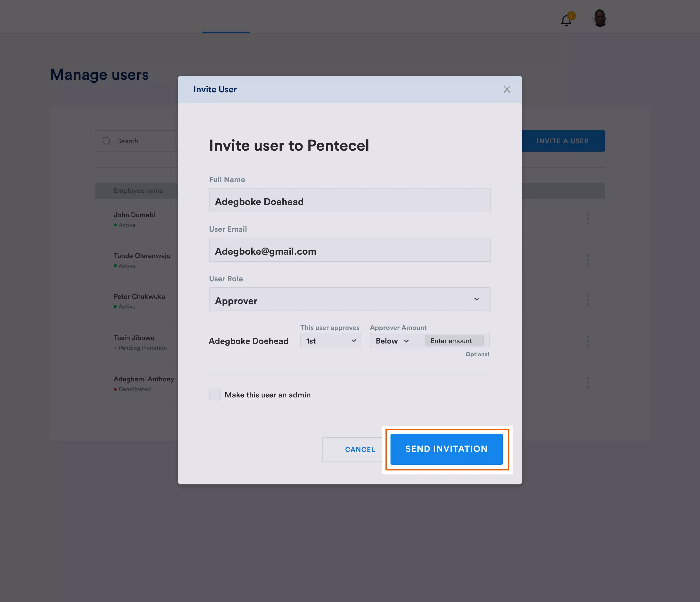Open the options menu for Adegbemi Anthony
Viewport: 700px width, 602px height.
[588, 383]
